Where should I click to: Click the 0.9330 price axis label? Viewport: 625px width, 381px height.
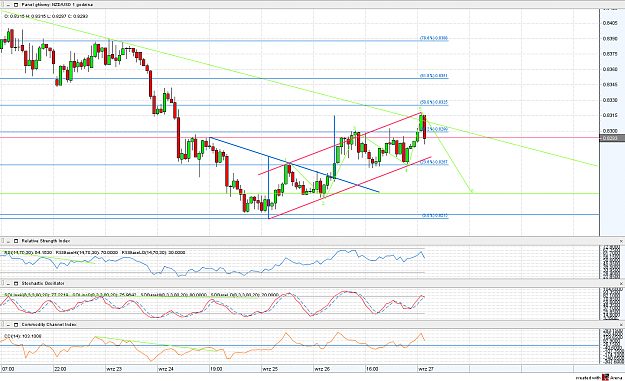[610, 100]
